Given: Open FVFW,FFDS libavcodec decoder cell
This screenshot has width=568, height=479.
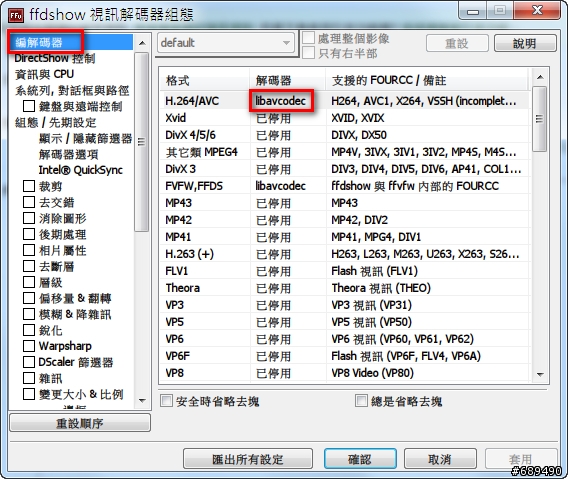Looking at the screenshot, I should (x=281, y=186).
